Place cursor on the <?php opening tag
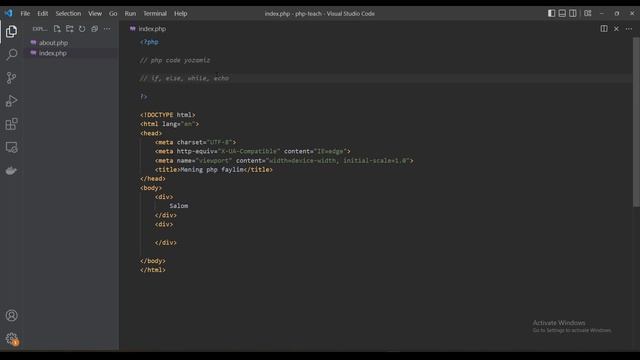 tap(149, 42)
